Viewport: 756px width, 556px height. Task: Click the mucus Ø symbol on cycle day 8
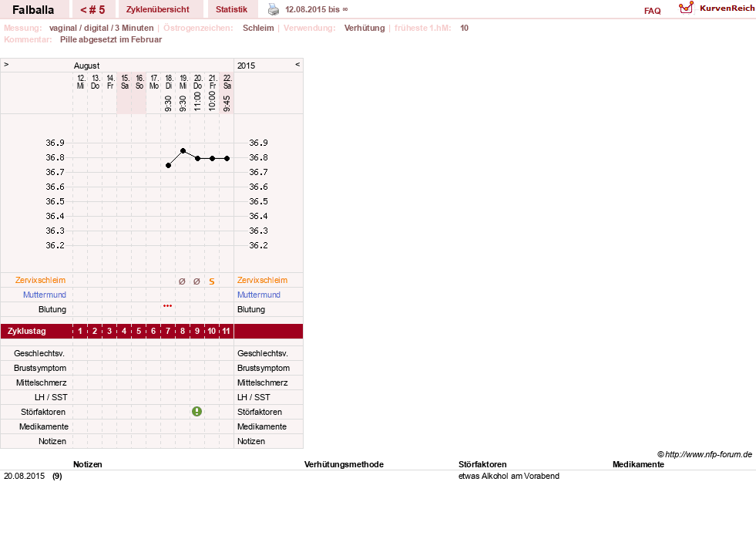pyautogui.click(x=182, y=281)
